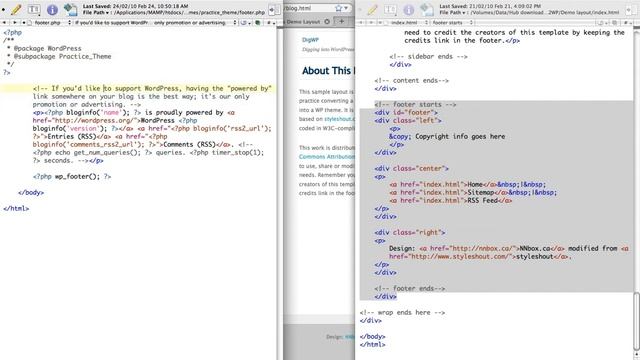Click "&copy; Copyright info goes here" line
The image size is (640, 360).
pyautogui.click(x=447, y=136)
